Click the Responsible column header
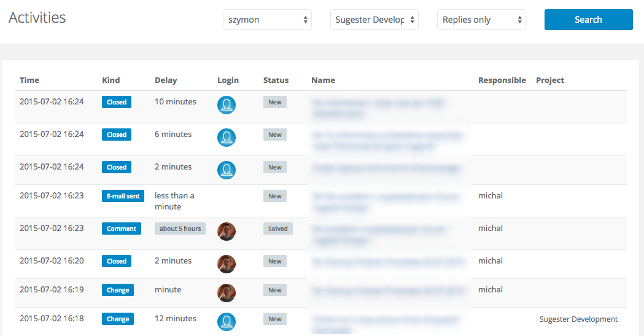644x336 pixels. pos(502,80)
